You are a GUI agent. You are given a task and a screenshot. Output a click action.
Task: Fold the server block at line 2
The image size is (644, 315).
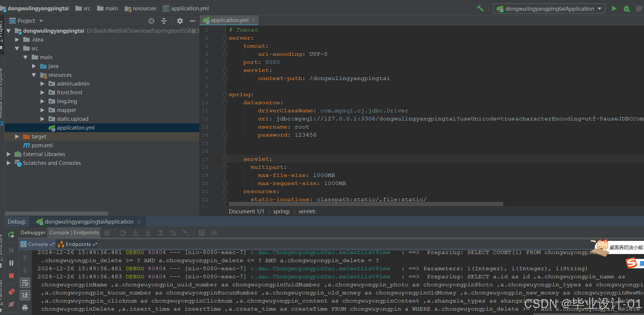(x=225, y=38)
